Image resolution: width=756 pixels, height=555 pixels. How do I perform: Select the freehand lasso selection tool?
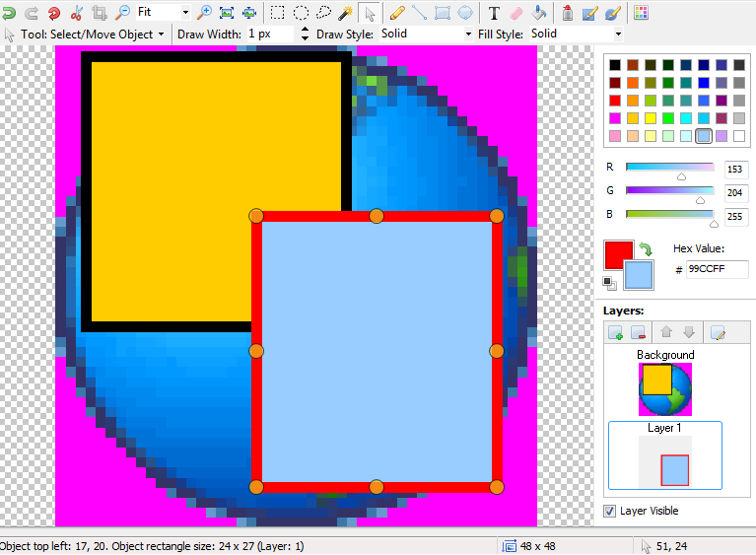point(323,13)
